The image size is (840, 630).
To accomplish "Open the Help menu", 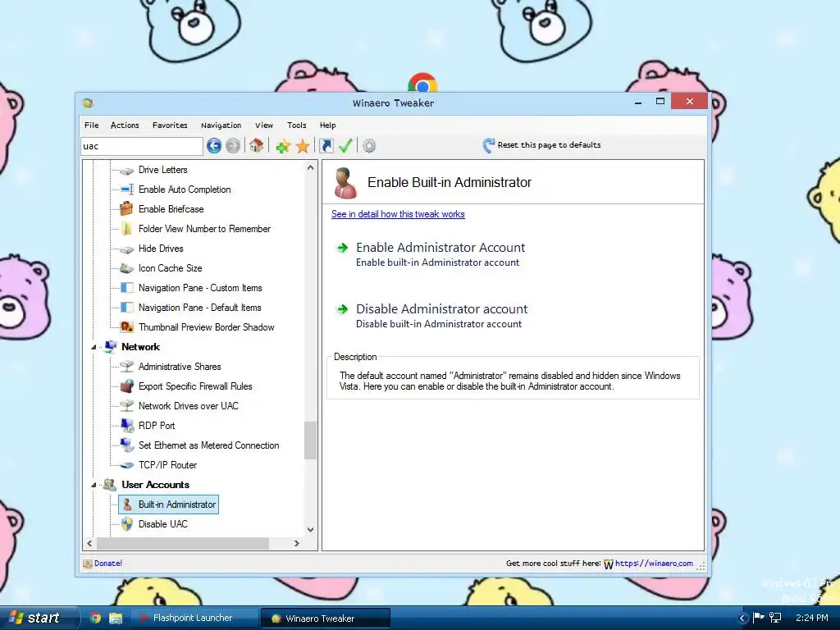I will (x=328, y=125).
